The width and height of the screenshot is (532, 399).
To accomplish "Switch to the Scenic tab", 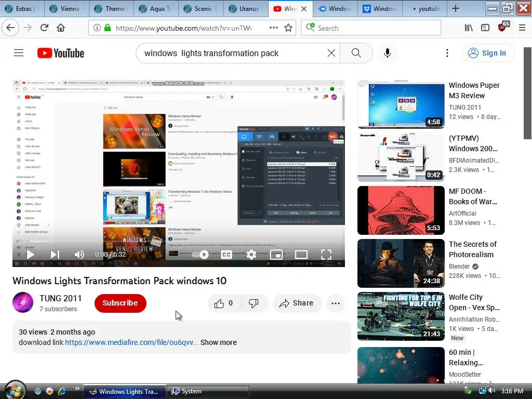I will 201,9.
